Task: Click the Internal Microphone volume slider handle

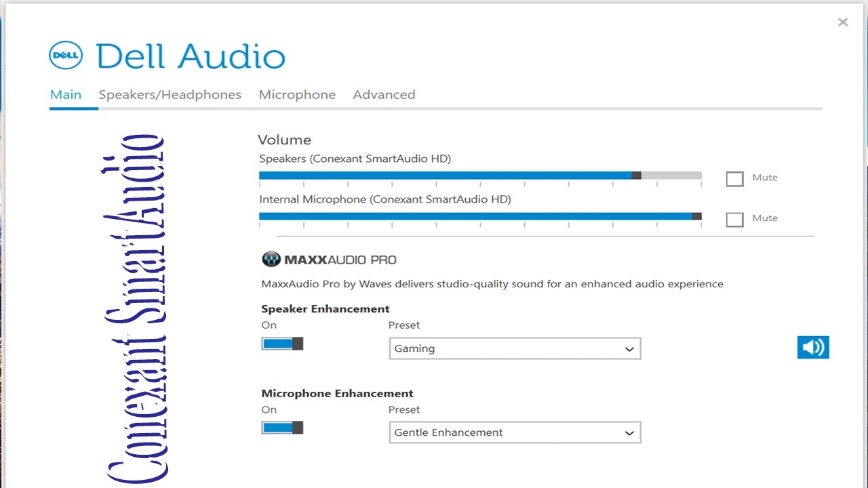Action: tap(696, 216)
